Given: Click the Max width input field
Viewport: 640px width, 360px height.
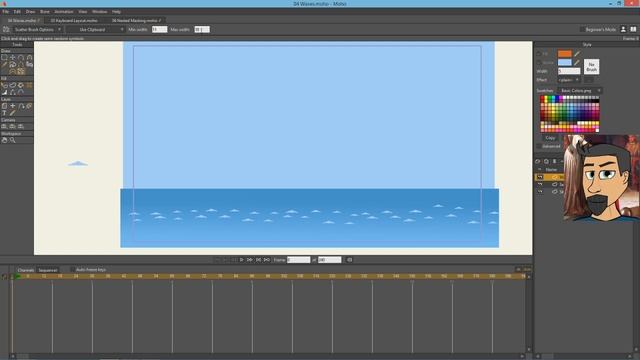Looking at the screenshot, I should coord(202,29).
